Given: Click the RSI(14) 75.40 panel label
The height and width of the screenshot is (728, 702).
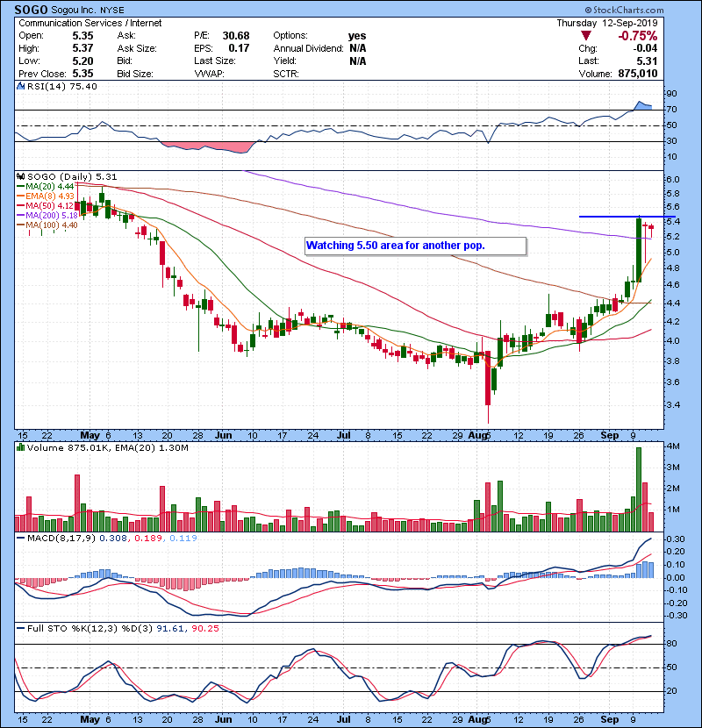Looking at the screenshot, I should point(61,86).
